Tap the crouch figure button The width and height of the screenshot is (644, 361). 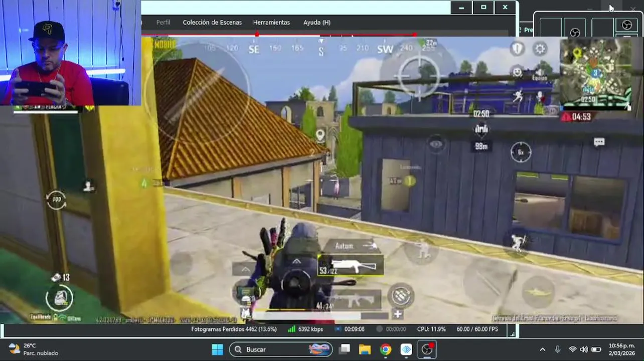pos(422,249)
